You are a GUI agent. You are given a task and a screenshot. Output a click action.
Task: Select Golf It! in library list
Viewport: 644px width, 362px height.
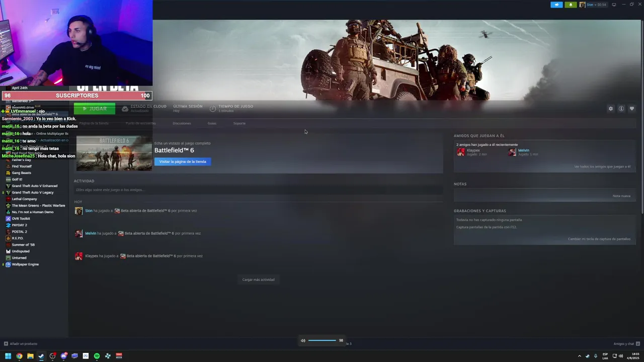(17, 179)
